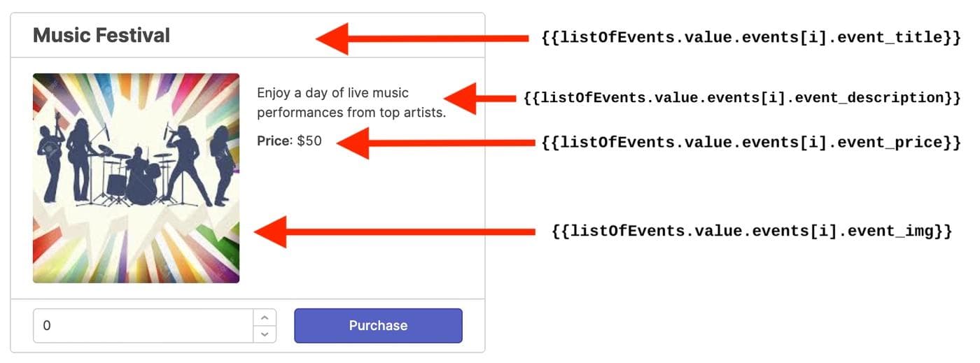Click the quantity increment up arrow
The image size is (980, 363).
point(264,318)
